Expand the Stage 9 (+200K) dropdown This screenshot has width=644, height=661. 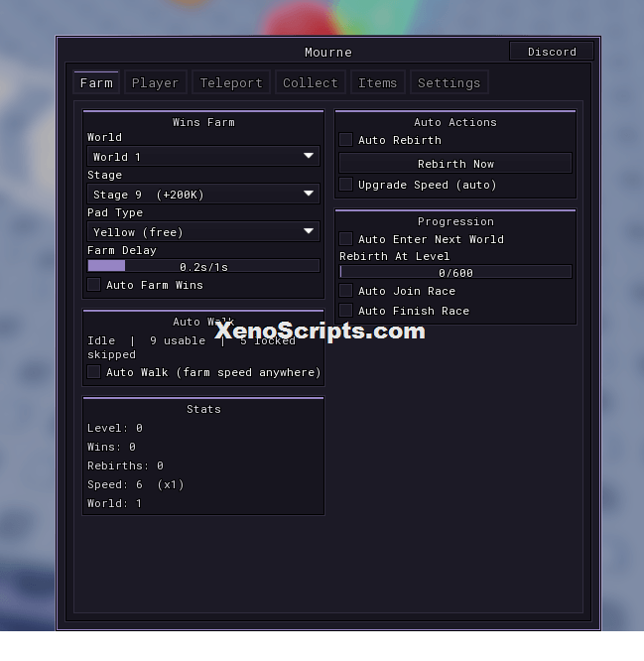[x=203, y=195]
